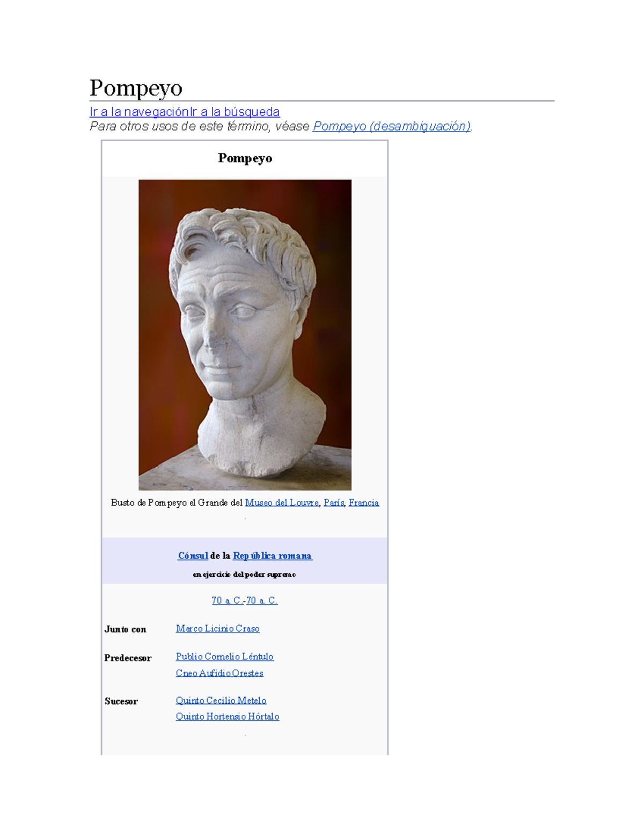Image resolution: width=644 pixels, height=834 pixels.
Task: Open the 'Quinto Cecilio Metelo' link
Action: [x=221, y=700]
